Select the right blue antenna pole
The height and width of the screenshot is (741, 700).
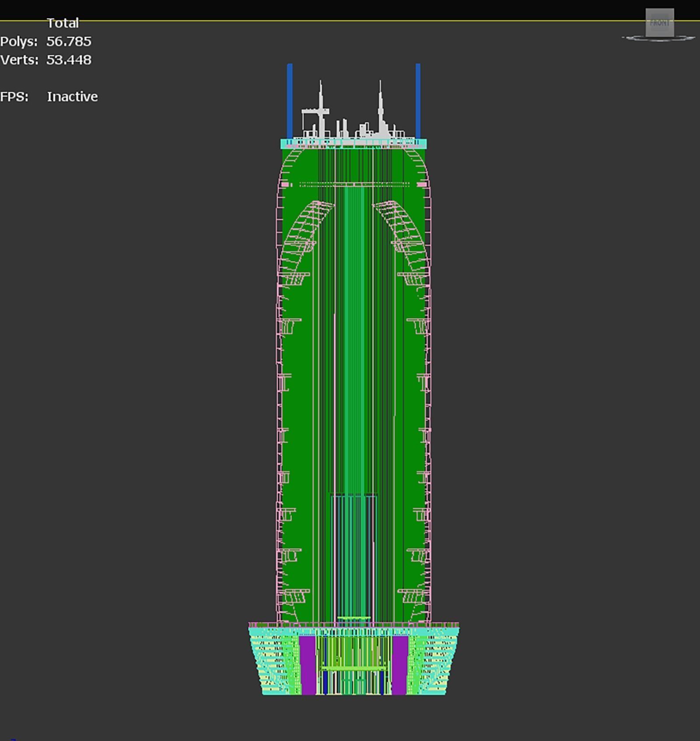418,101
